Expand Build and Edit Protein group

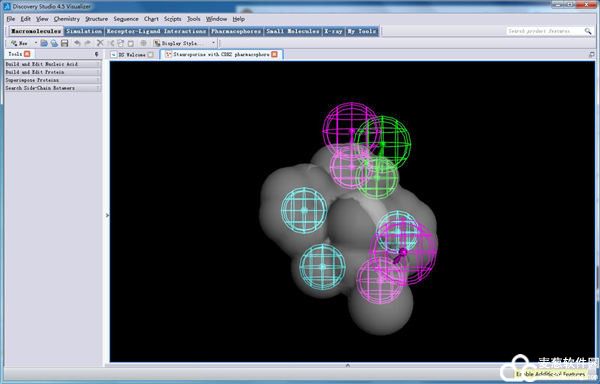53,72
